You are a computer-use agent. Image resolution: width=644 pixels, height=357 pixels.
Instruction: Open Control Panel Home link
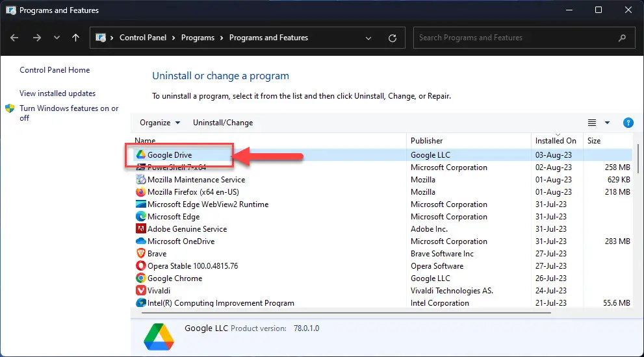55,70
